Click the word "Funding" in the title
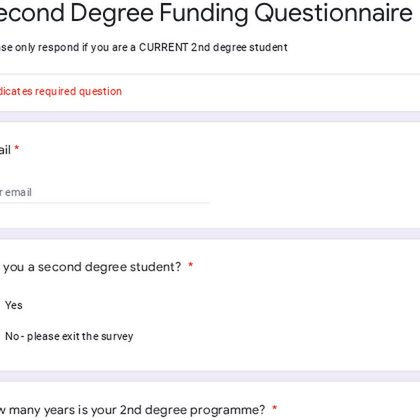The width and height of the screenshot is (420, 420). [204, 13]
